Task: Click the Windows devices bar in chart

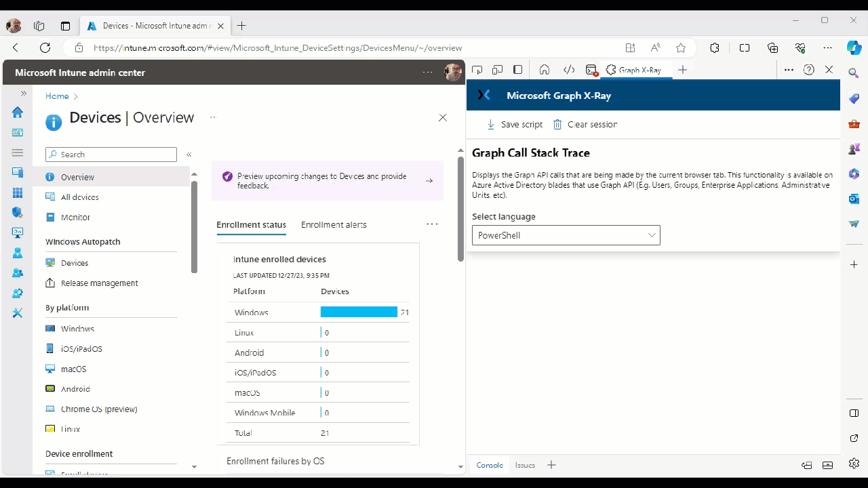Action: point(359,312)
